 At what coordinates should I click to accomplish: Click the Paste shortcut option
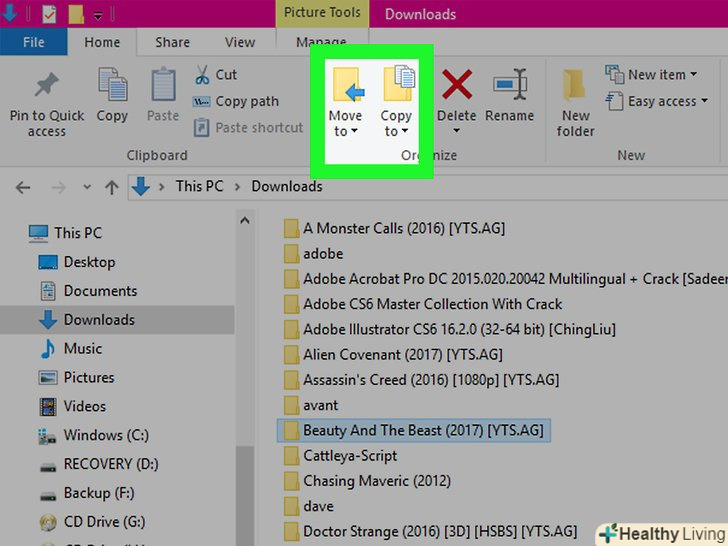pyautogui.click(x=248, y=128)
